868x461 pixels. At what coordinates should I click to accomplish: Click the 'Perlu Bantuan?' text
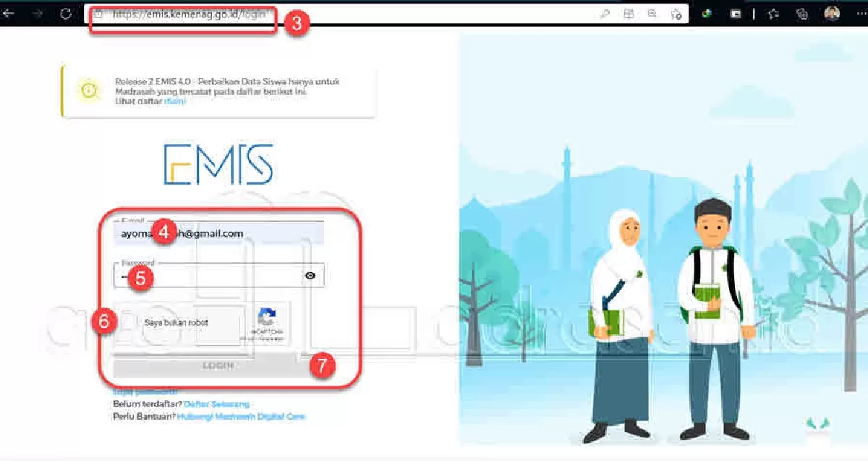[x=145, y=417]
